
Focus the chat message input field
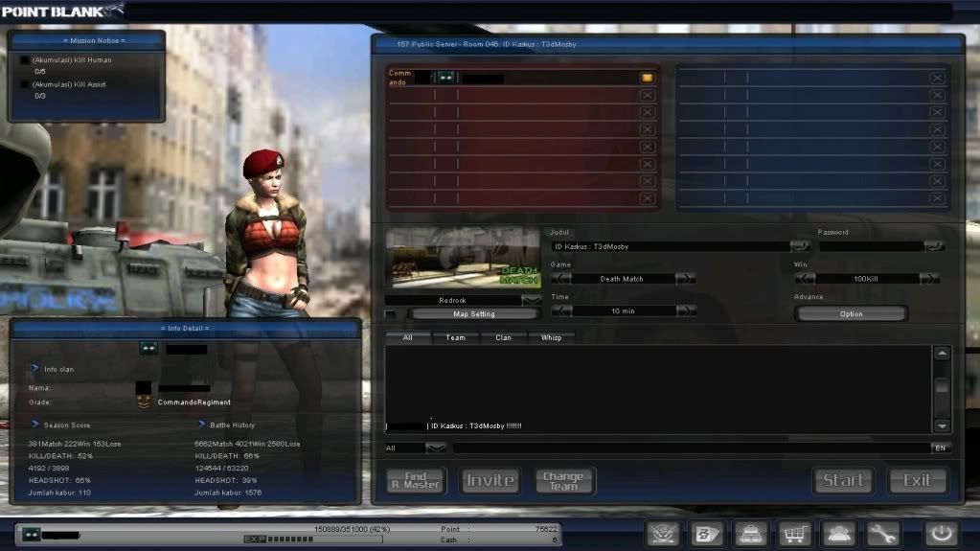[692, 448]
